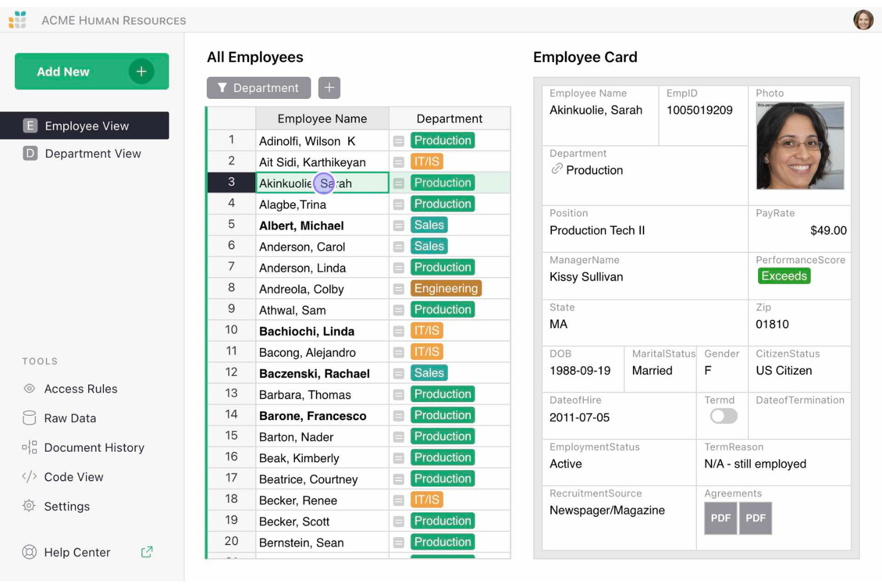The image size is (882, 588).
Task: Open Help Center via its external link icon
Action: [x=146, y=552]
